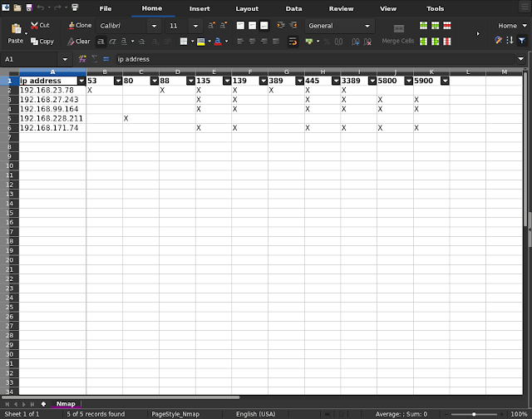Activate Clone formatting tool
Screen dimensions: 532x419
(x=79, y=26)
